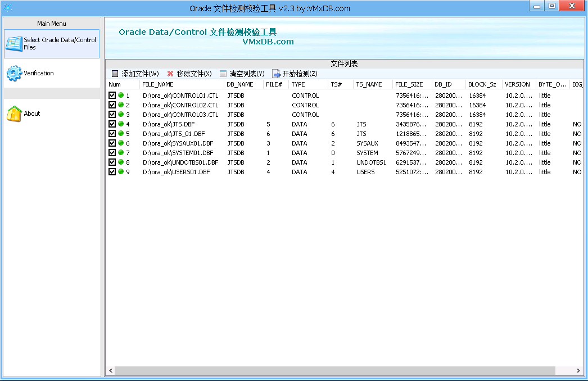Screen dimensions: 588x381
Task: Sort by the TS# column header
Action: 341,84
